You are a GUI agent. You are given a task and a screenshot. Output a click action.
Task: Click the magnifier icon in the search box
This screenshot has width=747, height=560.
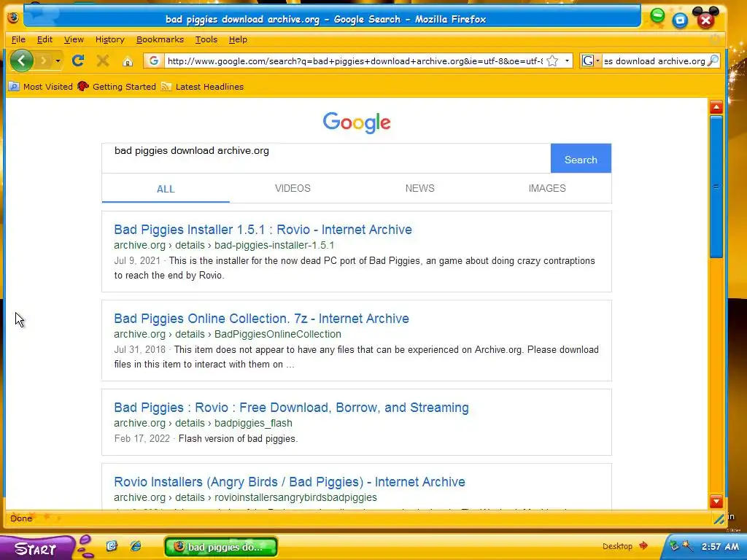point(713,61)
